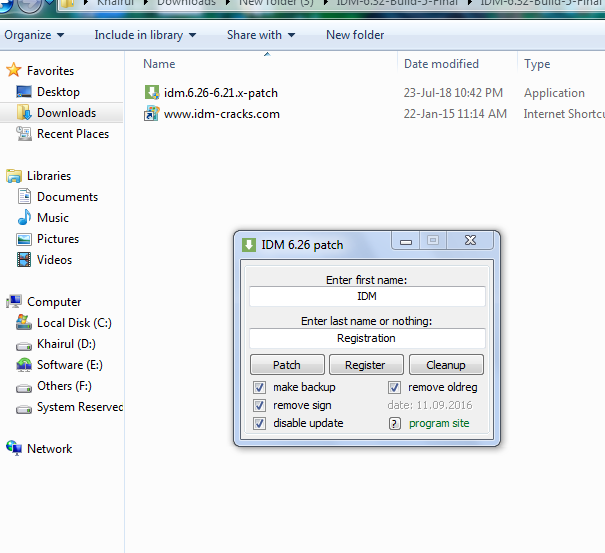
Task: Click date 22-Jan-15 11:14 AM
Action: point(455,114)
